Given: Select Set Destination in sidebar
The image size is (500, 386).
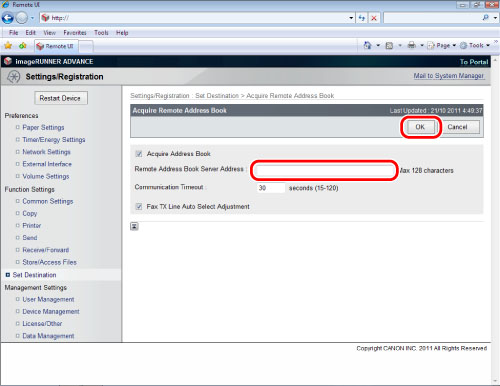Looking at the screenshot, I should pyautogui.click(x=34, y=275).
